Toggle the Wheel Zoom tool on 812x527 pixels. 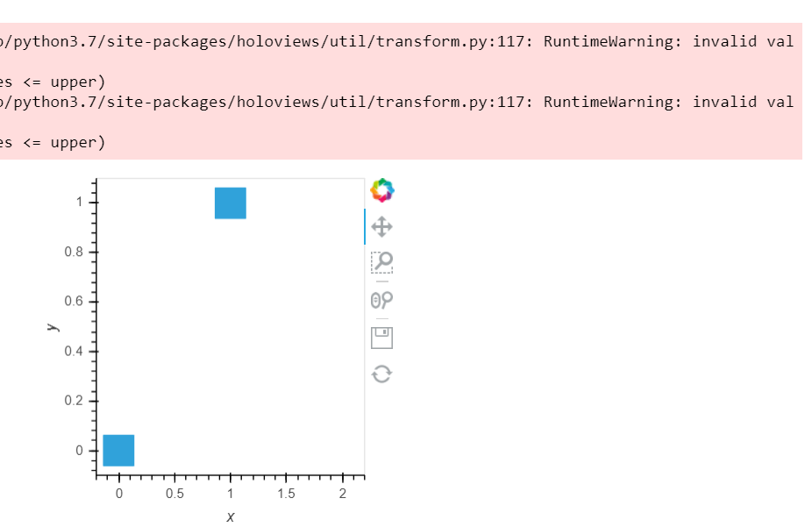pyautogui.click(x=381, y=300)
